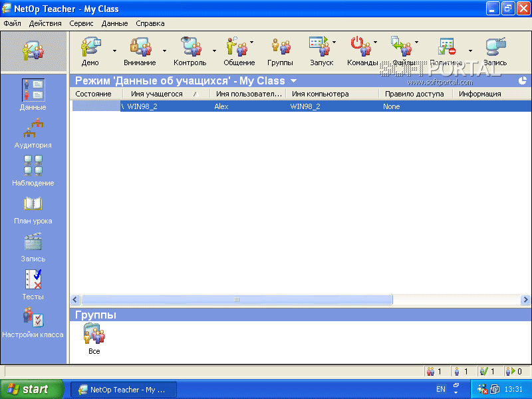
Task: Click the Windows start button
Action: (32, 389)
